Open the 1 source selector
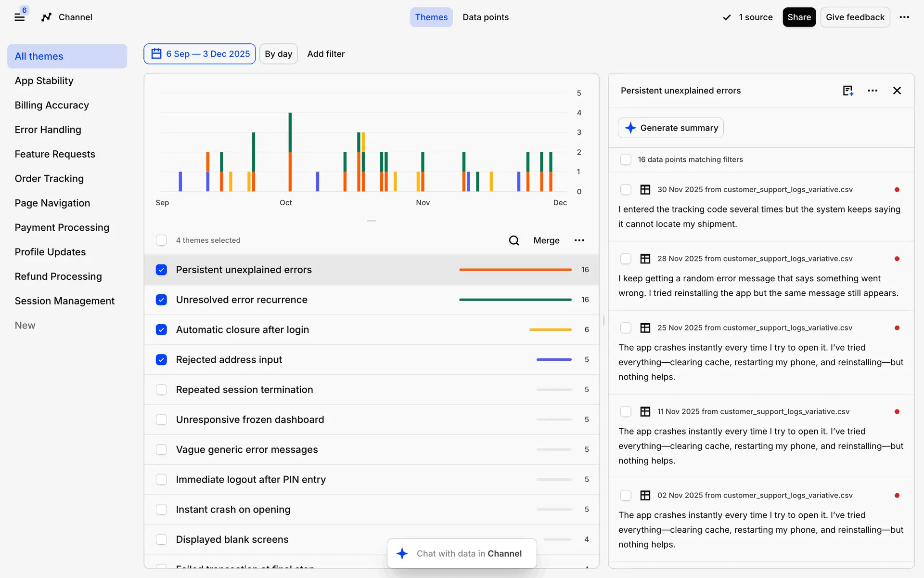924x578 pixels. coord(748,17)
